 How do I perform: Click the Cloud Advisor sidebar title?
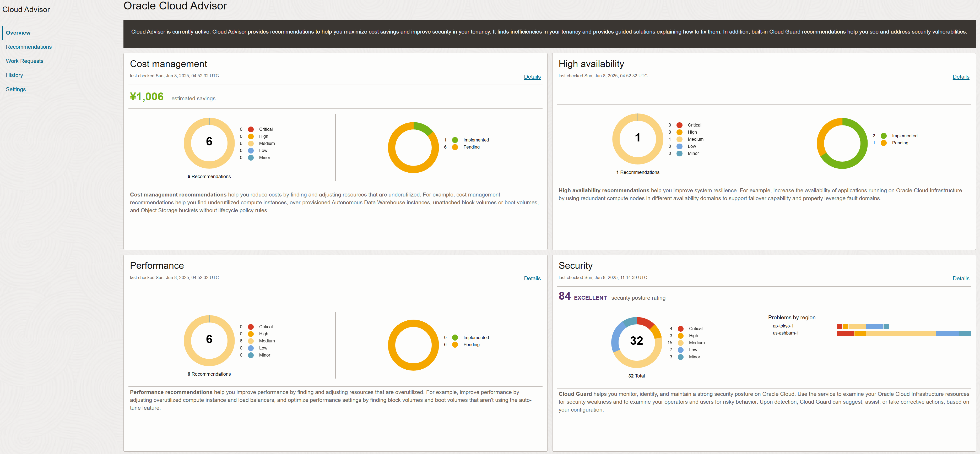point(26,9)
